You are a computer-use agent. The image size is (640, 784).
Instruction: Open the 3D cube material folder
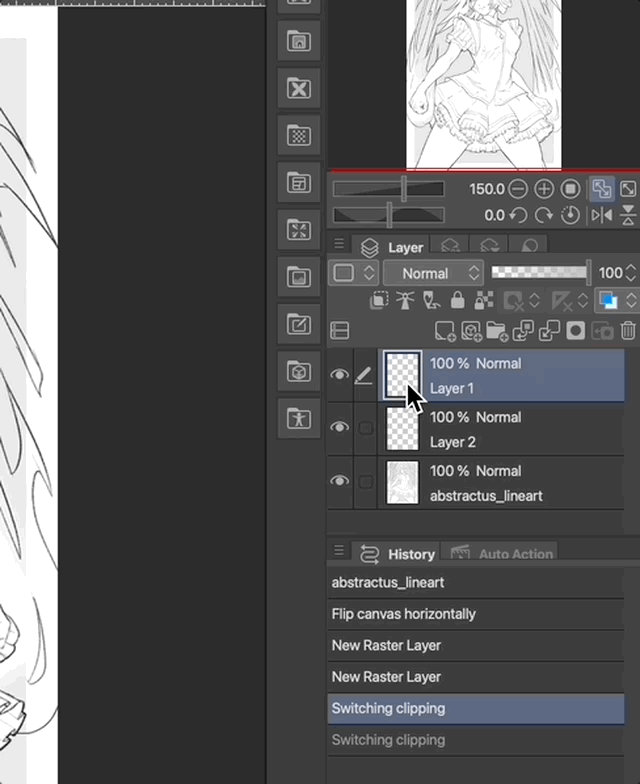pyautogui.click(x=298, y=372)
